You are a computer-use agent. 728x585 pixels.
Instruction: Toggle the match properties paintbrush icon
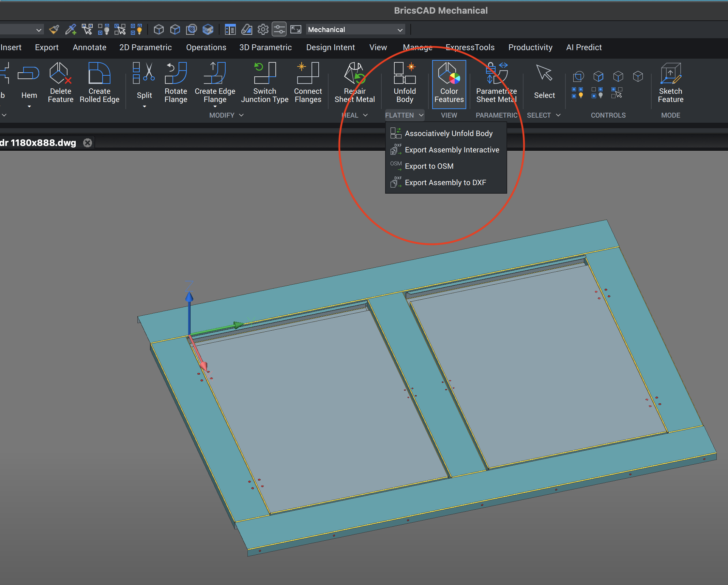coord(54,30)
